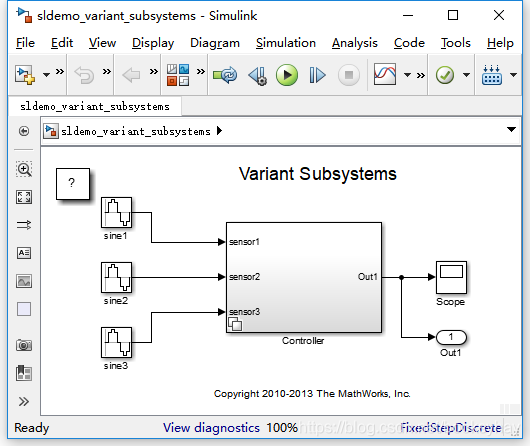Click the Back navigation arrow icon
530x446 pixels.
(131, 75)
